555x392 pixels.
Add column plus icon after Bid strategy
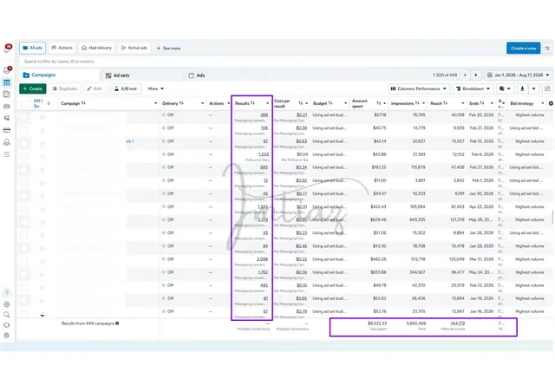(551, 103)
